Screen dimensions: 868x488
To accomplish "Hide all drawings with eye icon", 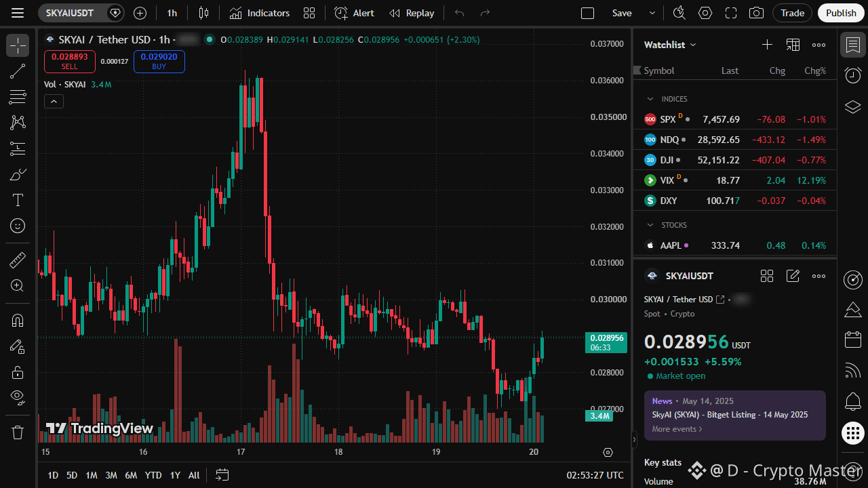I will click(18, 398).
